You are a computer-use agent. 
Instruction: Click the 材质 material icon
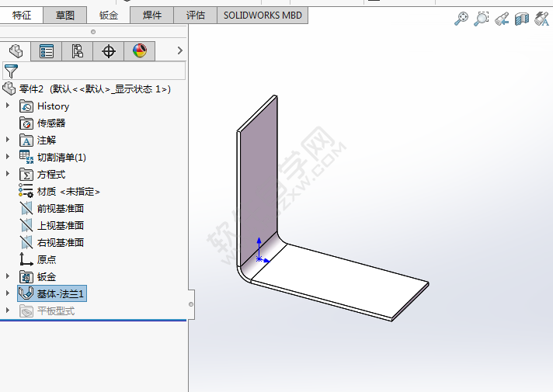(26, 191)
